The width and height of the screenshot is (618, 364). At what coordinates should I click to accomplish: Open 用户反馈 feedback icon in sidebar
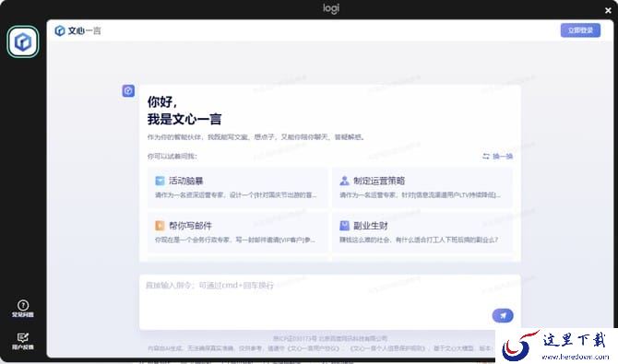coord(23,341)
